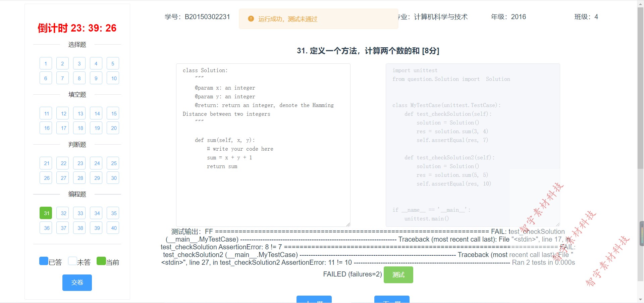The image size is (644, 303).
Task: Jump to question 28
Action: tap(79, 178)
